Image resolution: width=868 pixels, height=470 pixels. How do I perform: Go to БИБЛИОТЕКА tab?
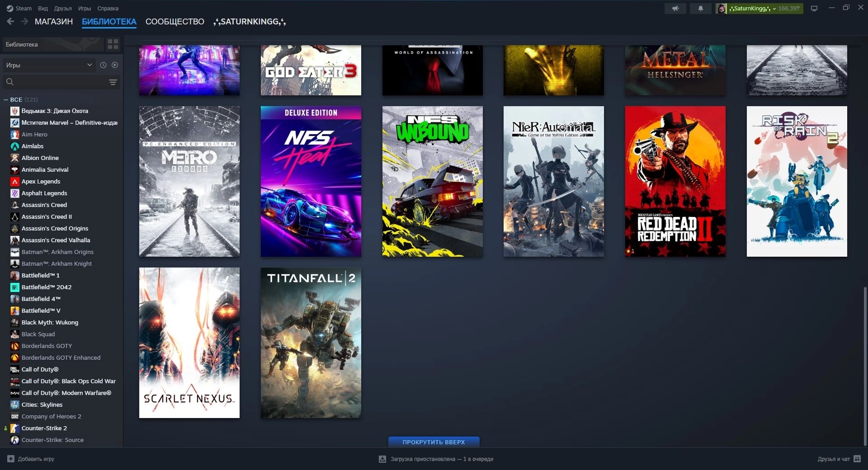pos(109,22)
